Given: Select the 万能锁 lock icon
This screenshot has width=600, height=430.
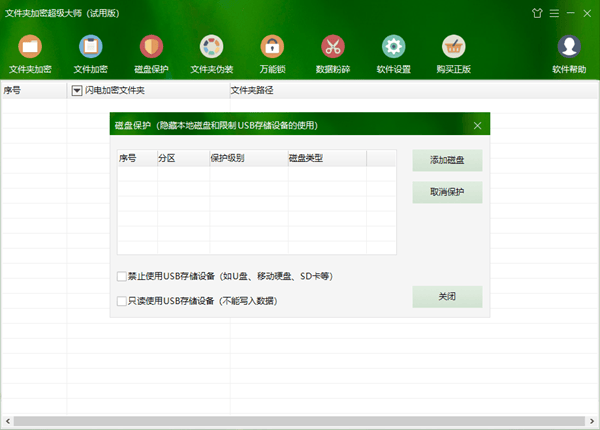Looking at the screenshot, I should coord(272,48).
